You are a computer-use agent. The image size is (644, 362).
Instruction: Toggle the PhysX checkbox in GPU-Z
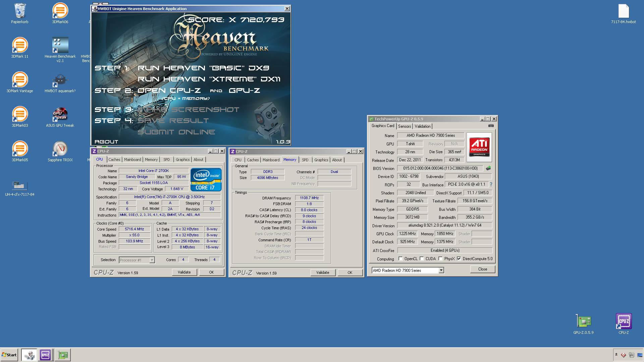coord(440,259)
